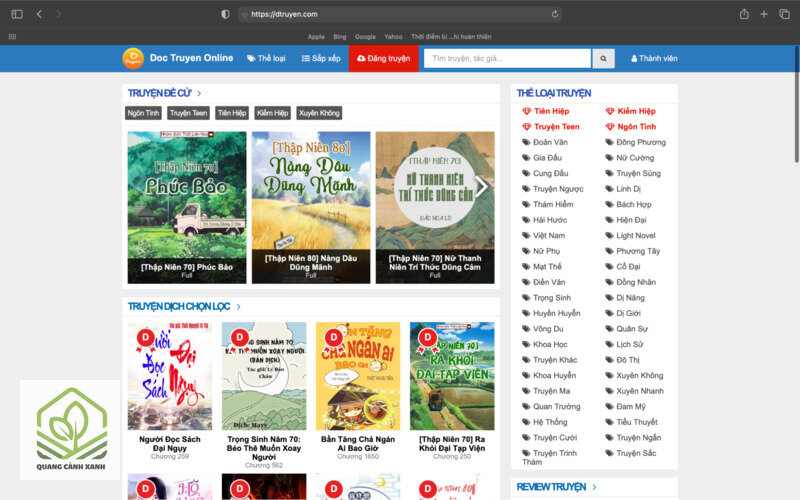Expand Truyện Đề Cử section chevron
Image resolution: width=800 pixels, height=500 pixels.
coord(199,93)
